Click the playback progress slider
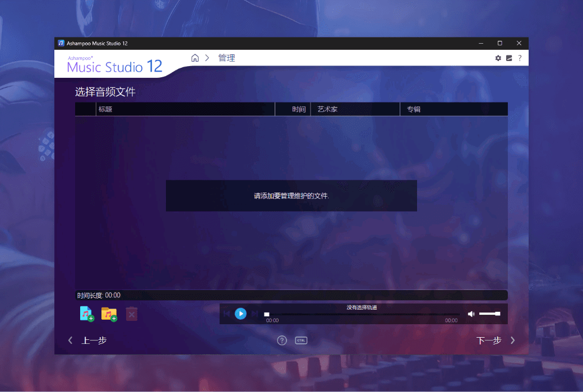 pos(362,314)
